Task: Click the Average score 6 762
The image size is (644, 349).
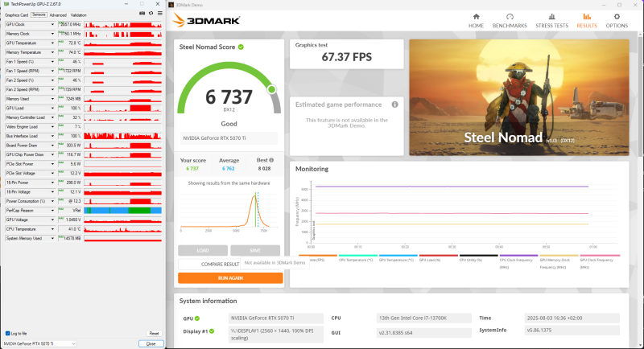Action: tap(229, 169)
